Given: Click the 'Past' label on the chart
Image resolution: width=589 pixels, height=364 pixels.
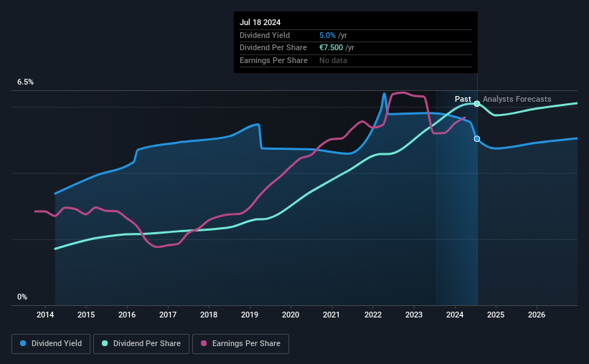Looking at the screenshot, I should coord(463,99).
